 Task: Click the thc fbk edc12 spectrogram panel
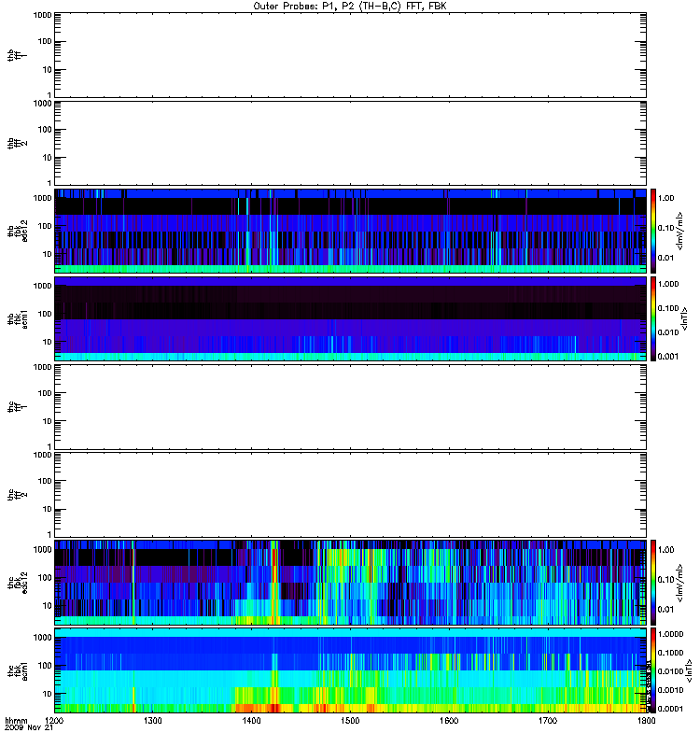pos(350,582)
